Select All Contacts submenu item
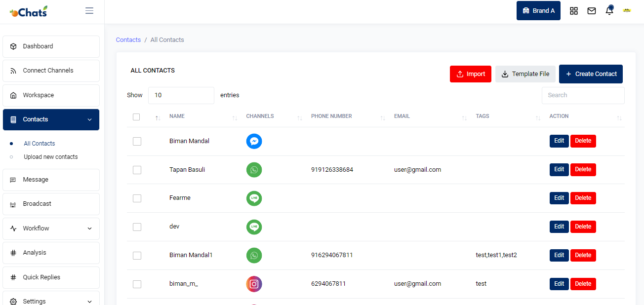Screen dimensions: 644x305 click(40, 144)
